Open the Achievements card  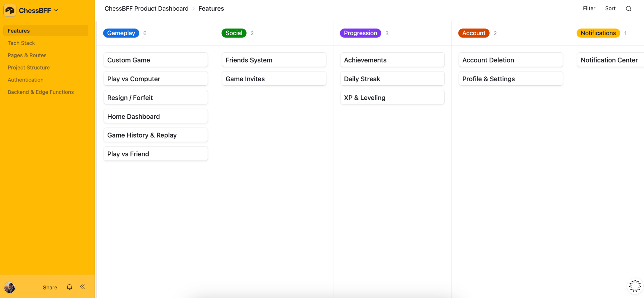tap(392, 60)
